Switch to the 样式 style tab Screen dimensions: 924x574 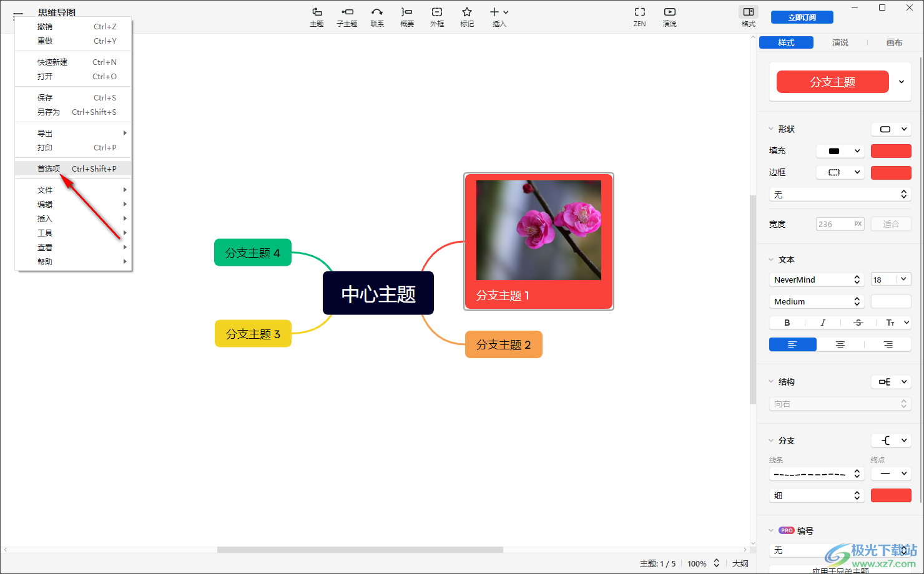click(786, 42)
